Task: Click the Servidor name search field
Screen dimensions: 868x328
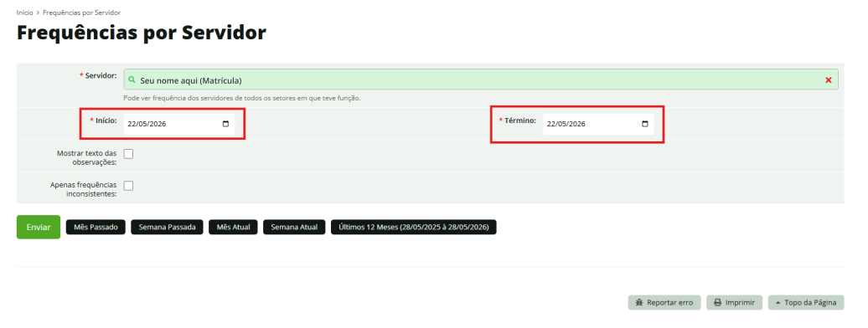Action: pos(481,79)
